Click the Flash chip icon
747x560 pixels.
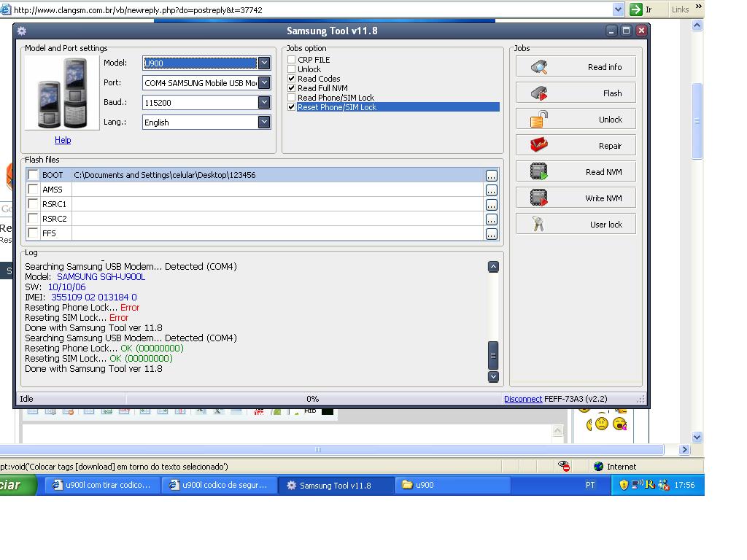[539, 93]
